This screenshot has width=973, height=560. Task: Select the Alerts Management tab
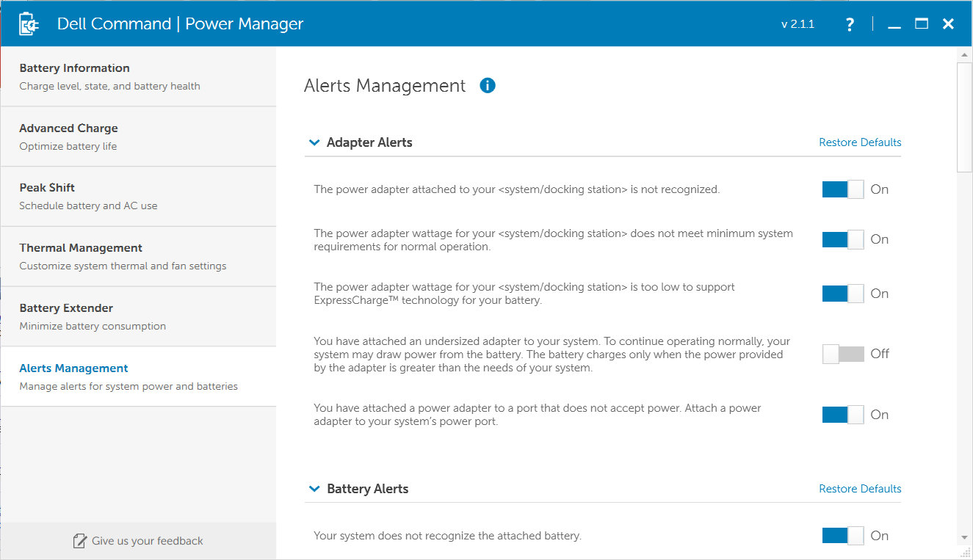(x=138, y=377)
